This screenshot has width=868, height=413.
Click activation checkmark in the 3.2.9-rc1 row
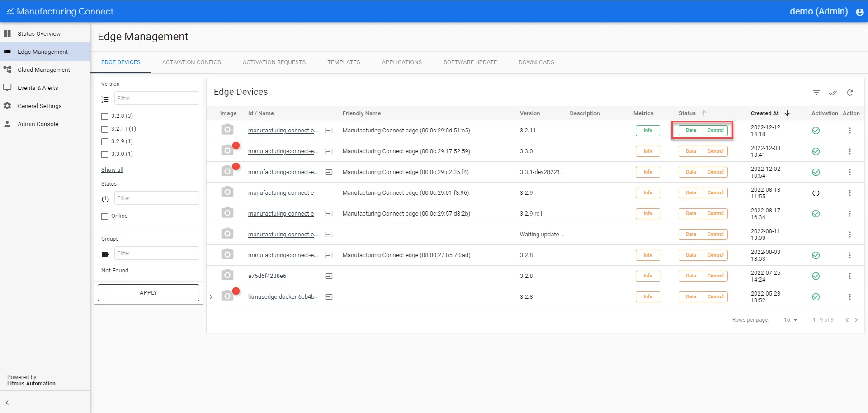[816, 214]
